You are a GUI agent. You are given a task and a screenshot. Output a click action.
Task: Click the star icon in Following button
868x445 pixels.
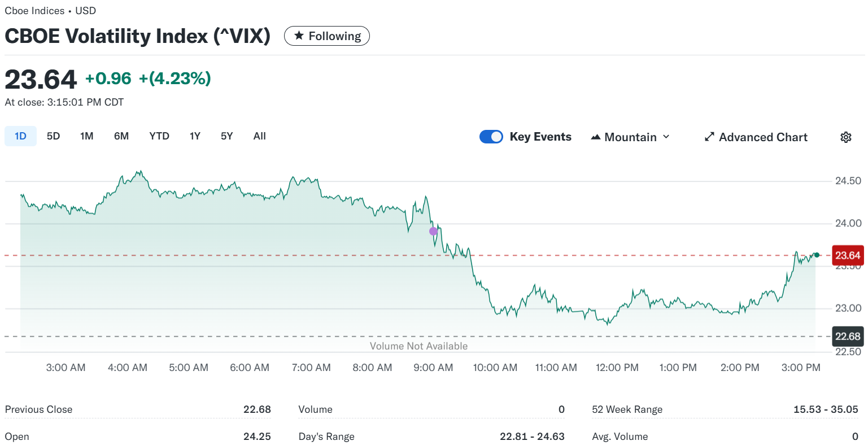299,36
